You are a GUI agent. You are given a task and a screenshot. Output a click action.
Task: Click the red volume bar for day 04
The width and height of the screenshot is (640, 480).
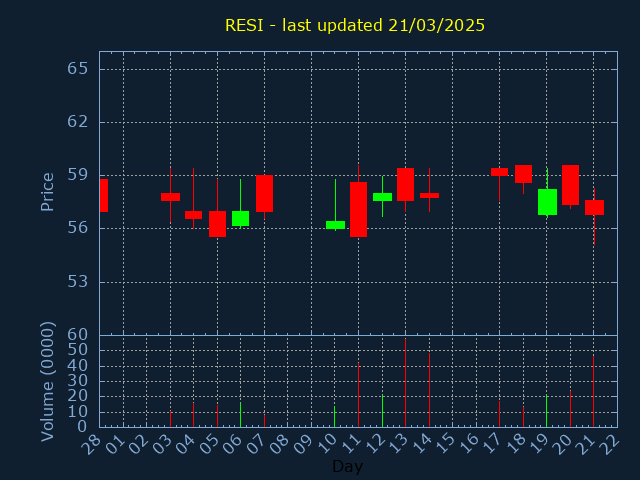[x=193, y=415]
